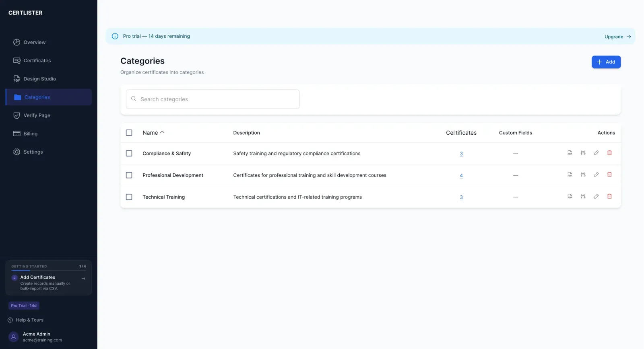Click the Compliance & Safety name
Image resolution: width=644 pixels, height=349 pixels.
(x=167, y=154)
